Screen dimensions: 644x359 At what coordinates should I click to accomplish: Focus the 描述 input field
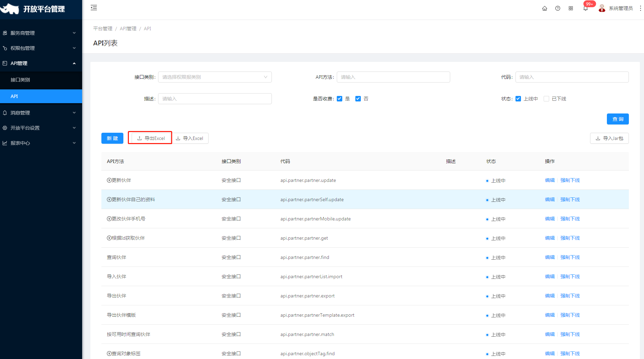[x=215, y=99]
